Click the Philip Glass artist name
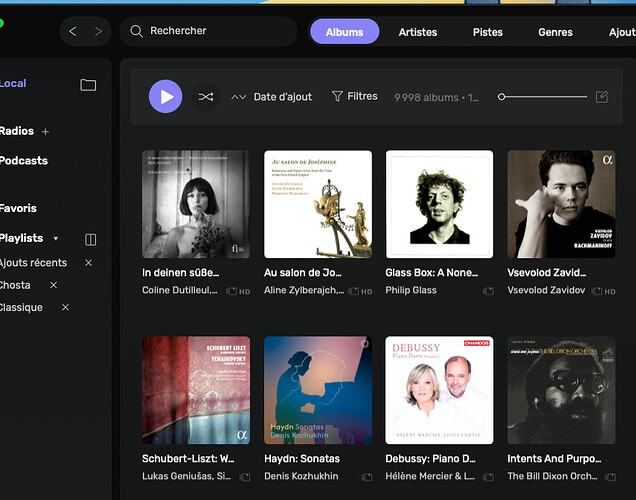636x500 pixels. click(x=411, y=290)
